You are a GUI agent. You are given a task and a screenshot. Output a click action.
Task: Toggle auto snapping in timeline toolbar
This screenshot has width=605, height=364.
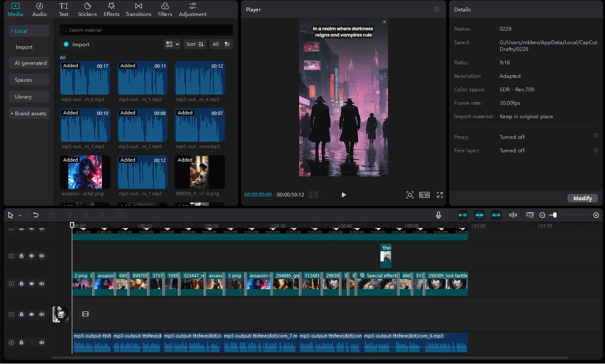[479, 215]
